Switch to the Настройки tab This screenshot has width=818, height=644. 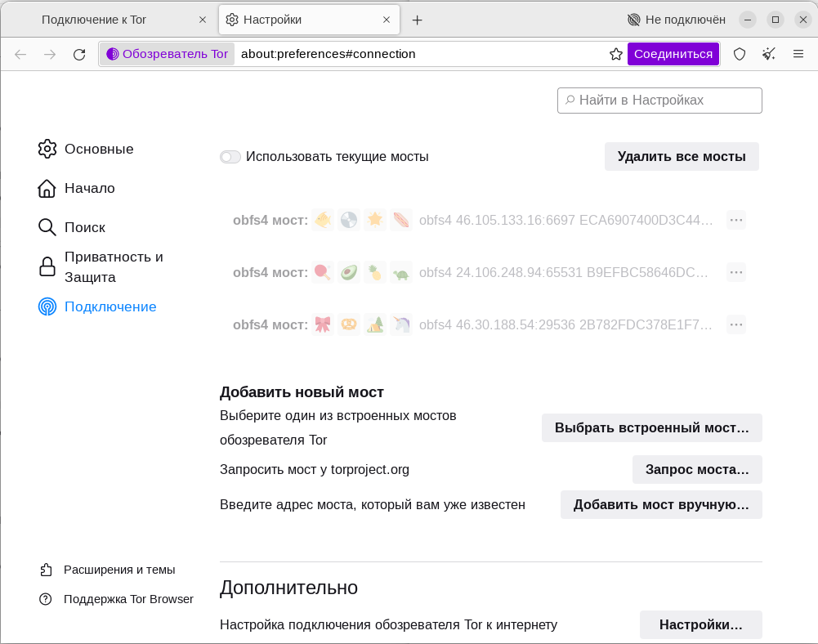310,20
